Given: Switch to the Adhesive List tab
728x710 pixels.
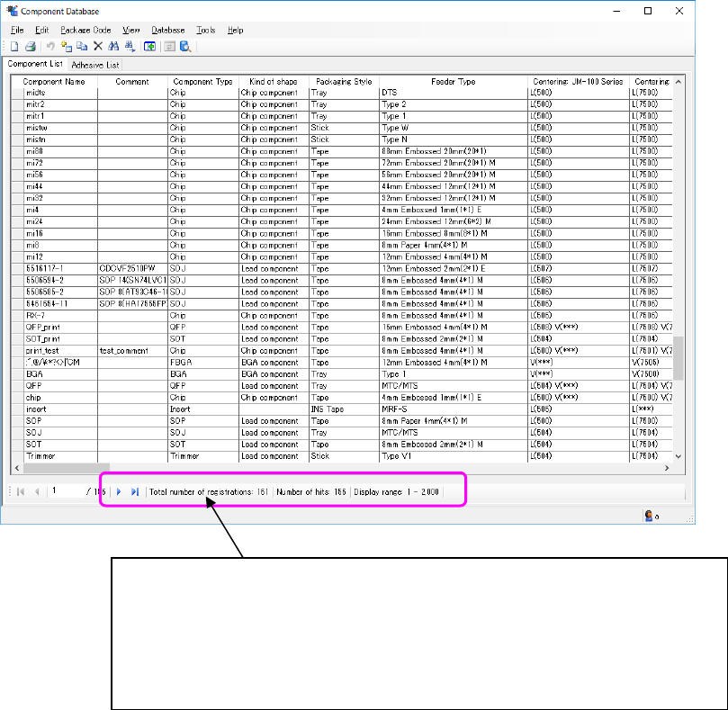Looking at the screenshot, I should point(95,65).
